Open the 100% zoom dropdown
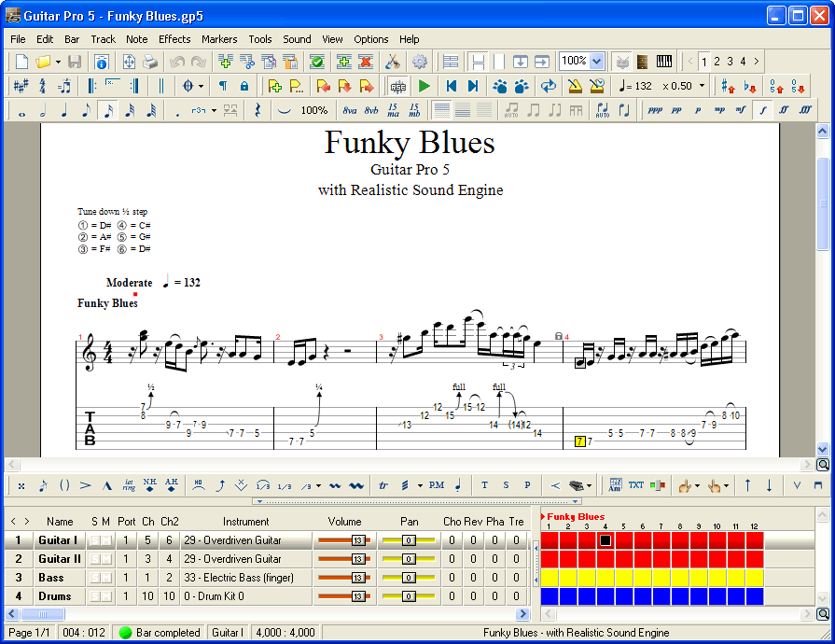The width and height of the screenshot is (835, 644). [595, 61]
